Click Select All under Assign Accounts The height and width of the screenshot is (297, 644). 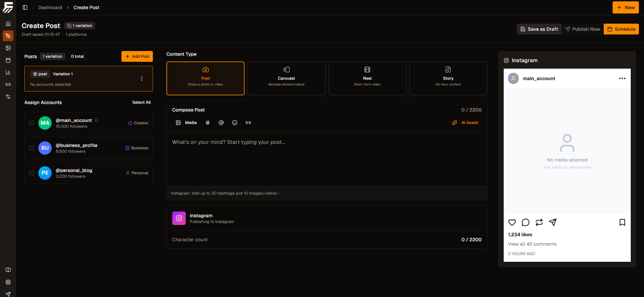tap(141, 102)
